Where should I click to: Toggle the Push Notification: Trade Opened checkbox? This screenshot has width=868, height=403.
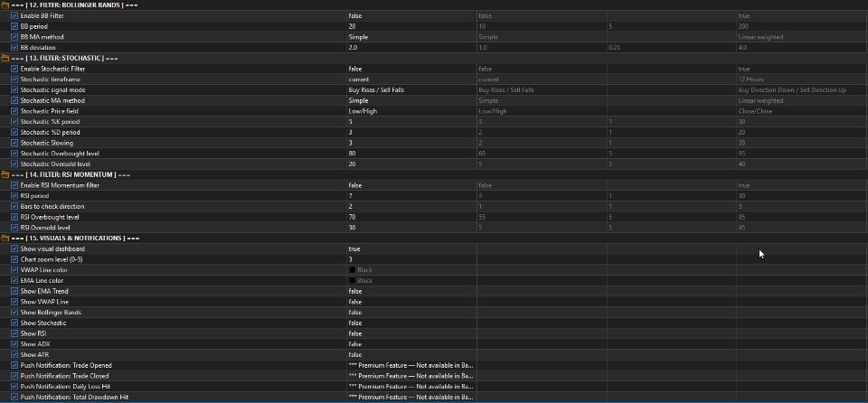click(14, 365)
